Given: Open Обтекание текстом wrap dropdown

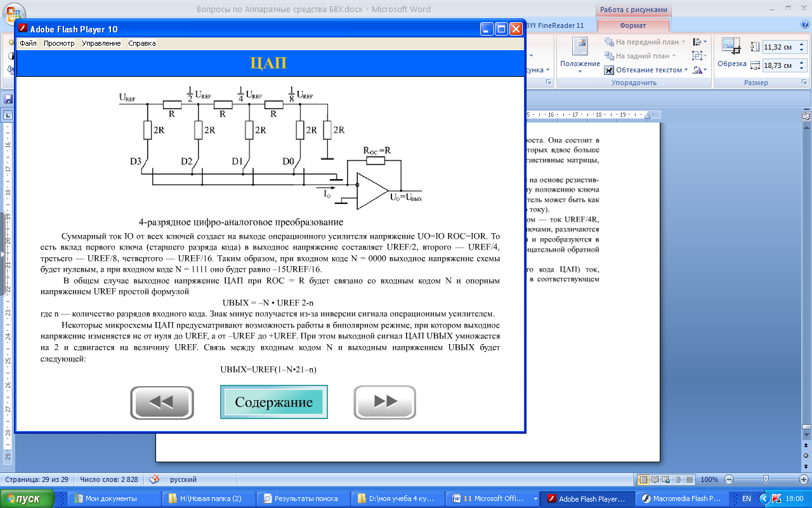Looking at the screenshot, I should (x=647, y=70).
